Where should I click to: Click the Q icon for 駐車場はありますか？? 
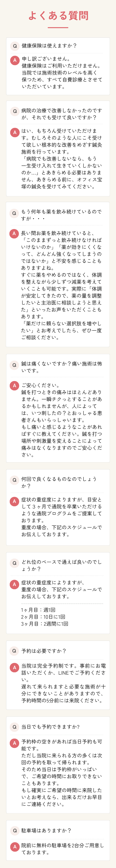click(x=14, y=831)
